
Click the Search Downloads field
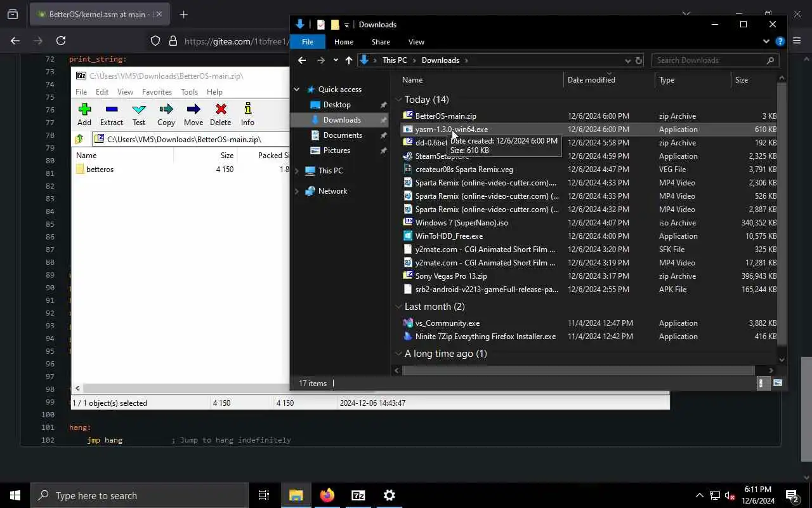point(715,60)
